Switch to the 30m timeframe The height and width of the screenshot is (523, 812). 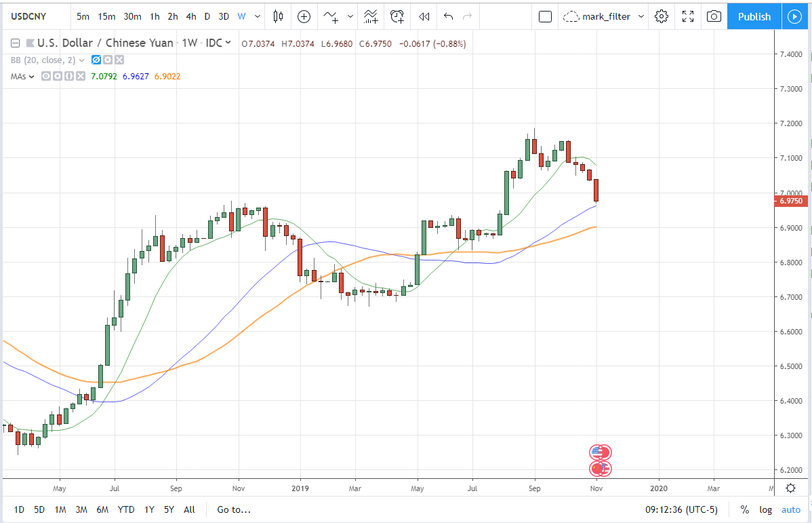[132, 16]
